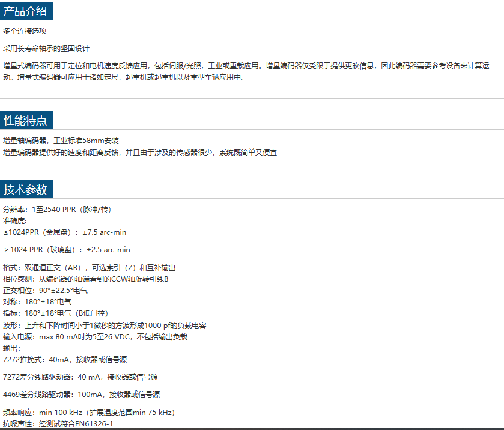The image size is (504, 430).
Task: Click the ≤1024PPR 金属盘 accuracy line
Action: pos(64,232)
